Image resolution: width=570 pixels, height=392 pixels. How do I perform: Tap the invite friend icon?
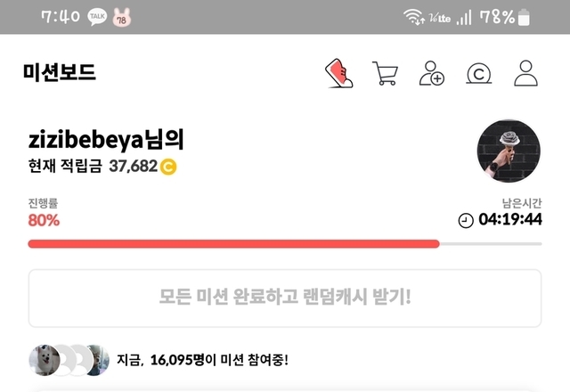pyautogui.click(x=432, y=73)
